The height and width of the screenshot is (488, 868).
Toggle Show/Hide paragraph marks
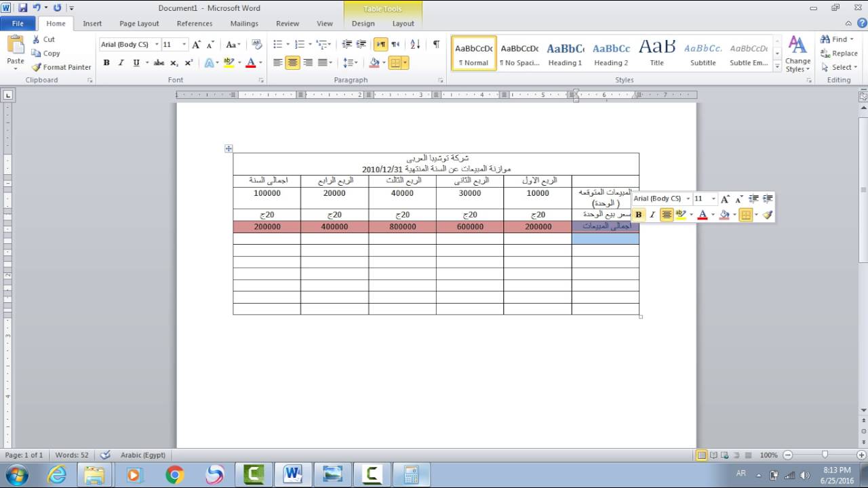point(436,45)
